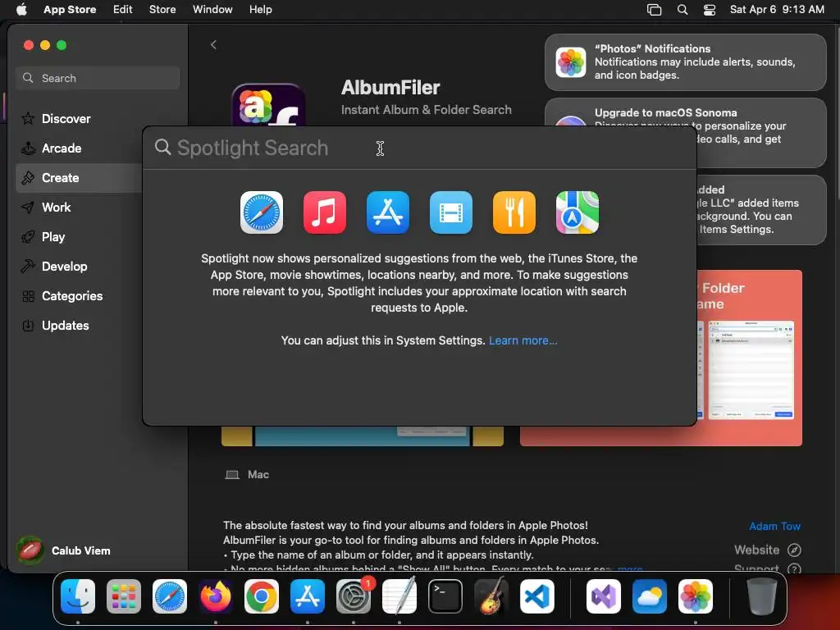Open Trash from the Dock

[762, 596]
